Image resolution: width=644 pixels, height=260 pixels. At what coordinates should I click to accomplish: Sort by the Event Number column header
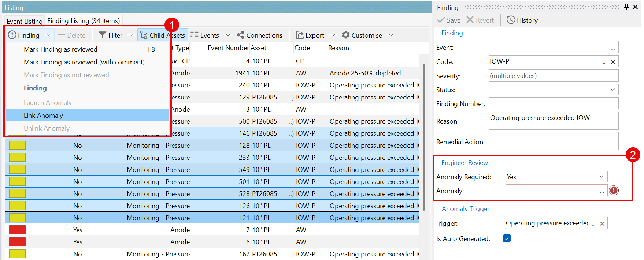[228, 48]
